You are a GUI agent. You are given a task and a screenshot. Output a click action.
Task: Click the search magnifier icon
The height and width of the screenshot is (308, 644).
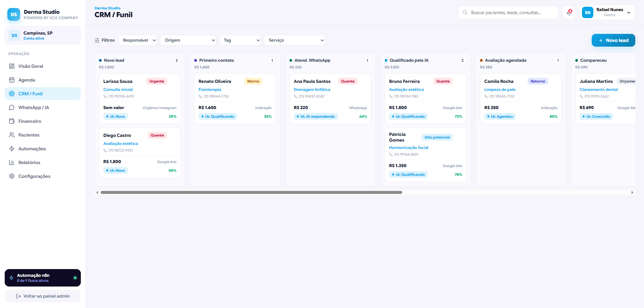(465, 12)
